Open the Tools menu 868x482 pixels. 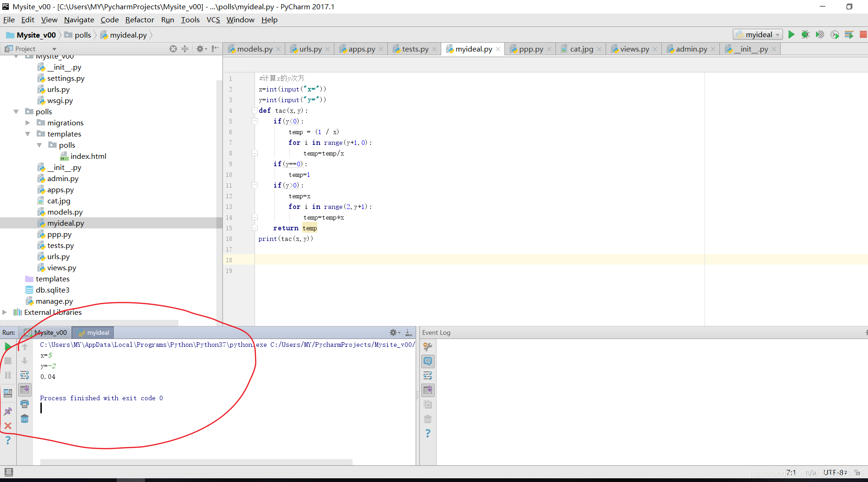click(190, 20)
